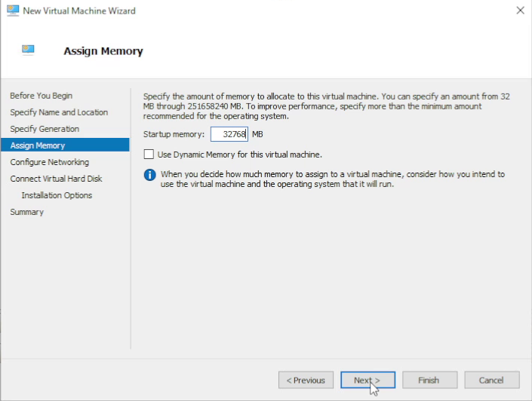Cancel the New Virtual Machine Wizard
This screenshot has height=401, width=532.
pyautogui.click(x=491, y=380)
